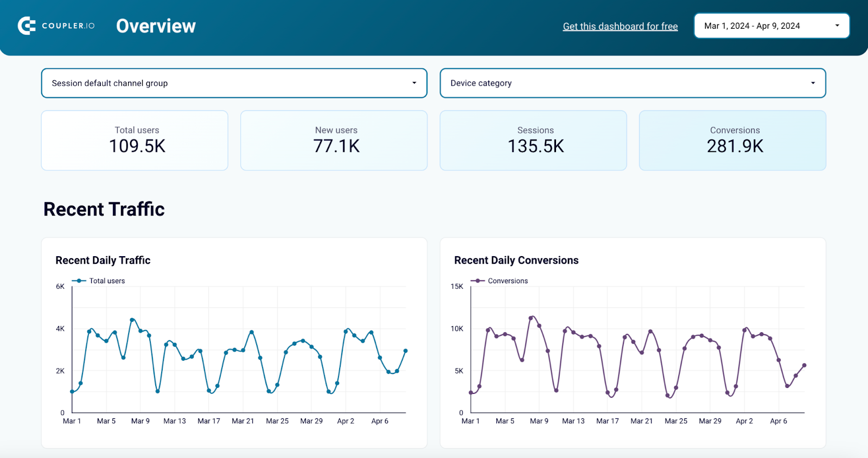868x458 pixels.
Task: Open the Get this dashboard for free link
Action: [620, 26]
